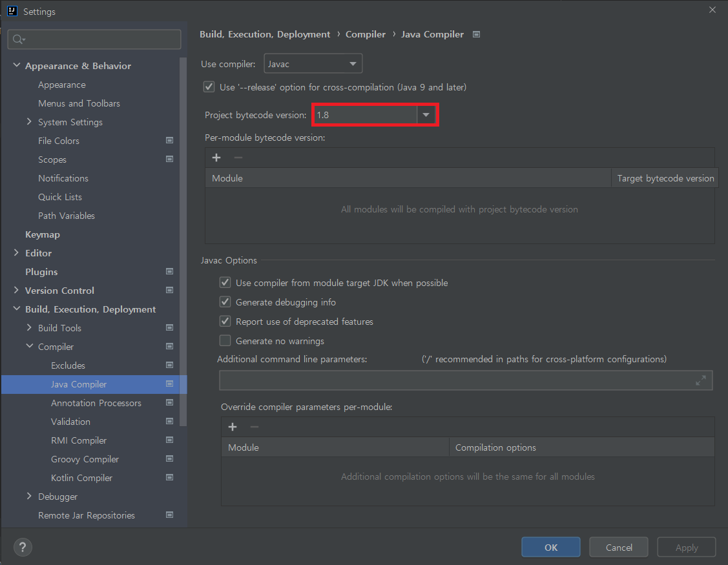The image size is (728, 565).
Task: Click project-settings icon on Compiler row
Action: [x=169, y=346]
